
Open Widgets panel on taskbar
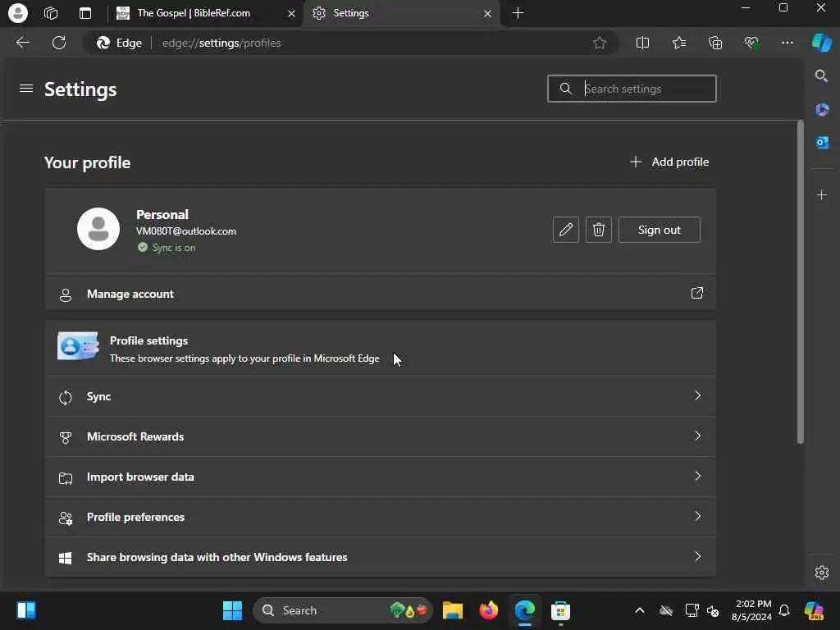[25, 610]
